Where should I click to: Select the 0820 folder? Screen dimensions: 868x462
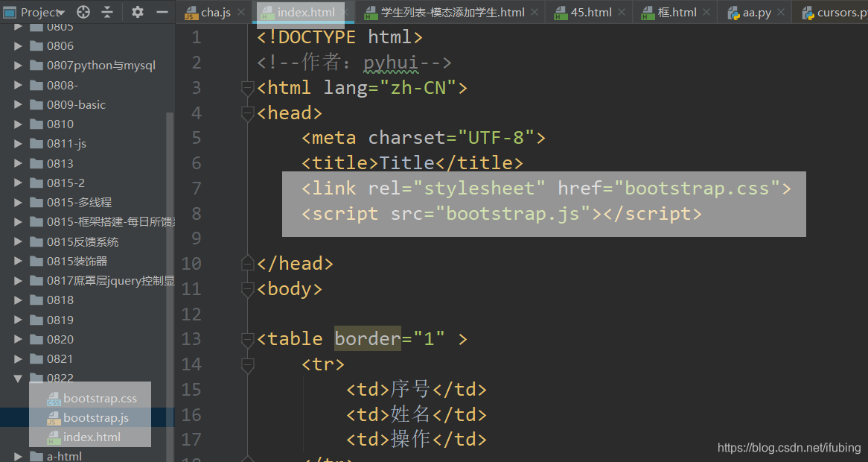tap(60, 340)
